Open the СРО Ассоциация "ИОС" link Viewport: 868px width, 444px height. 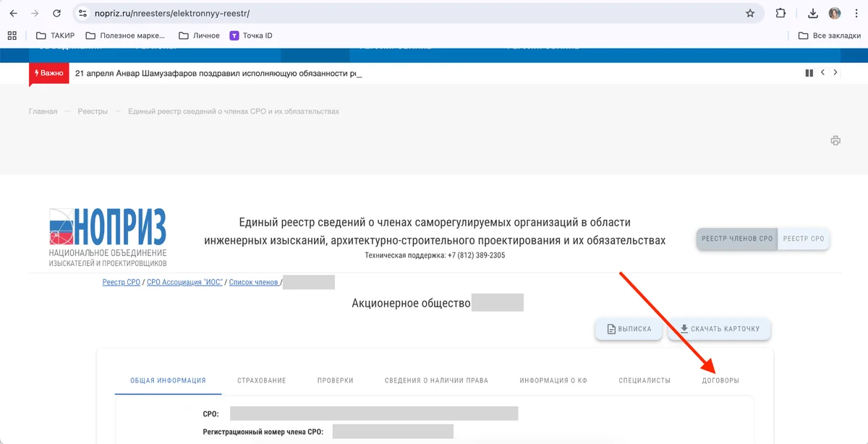tap(184, 282)
